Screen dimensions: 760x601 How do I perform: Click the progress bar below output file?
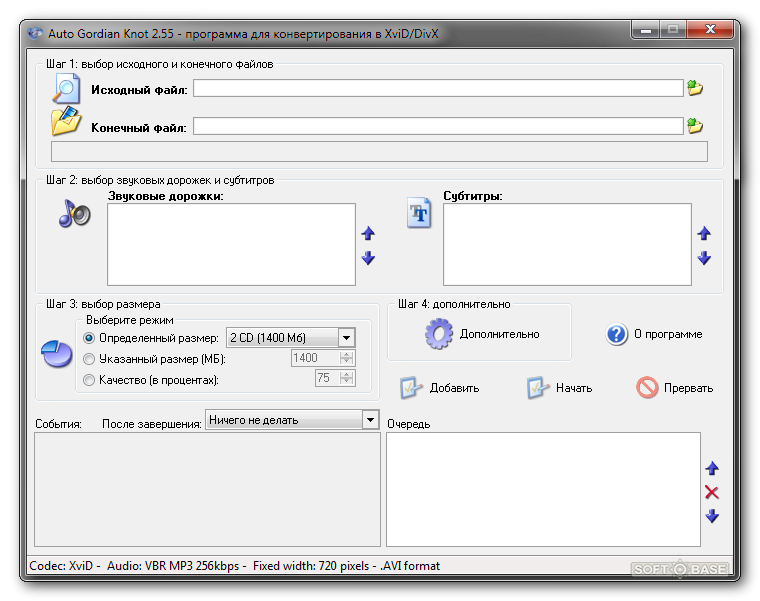pos(379,152)
